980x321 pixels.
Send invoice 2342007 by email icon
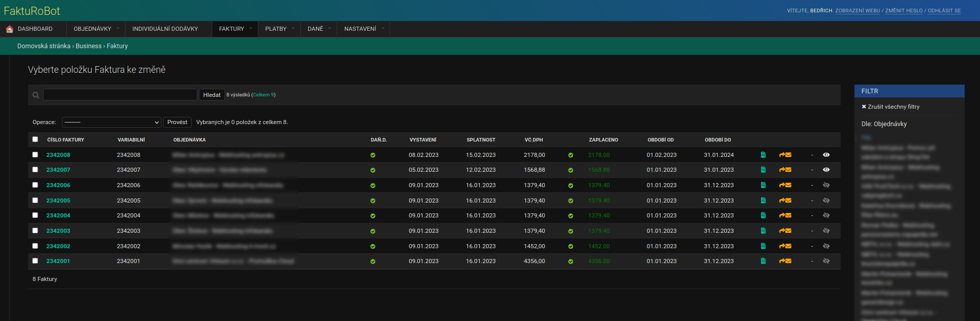click(785, 170)
